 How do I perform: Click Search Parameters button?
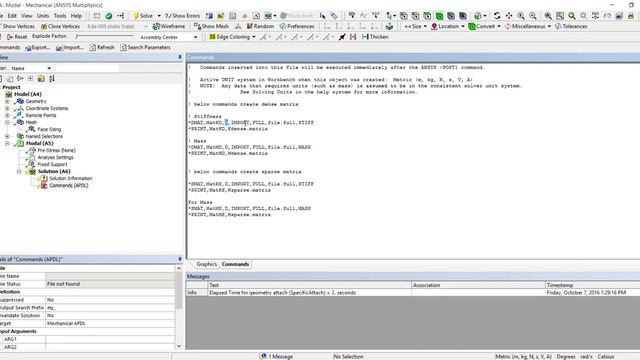[x=145, y=47]
